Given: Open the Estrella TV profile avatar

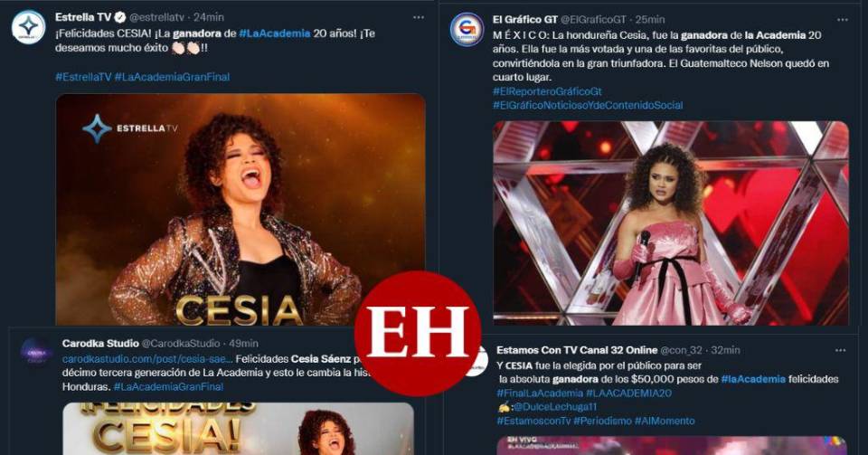Looking at the screenshot, I should point(28,26).
